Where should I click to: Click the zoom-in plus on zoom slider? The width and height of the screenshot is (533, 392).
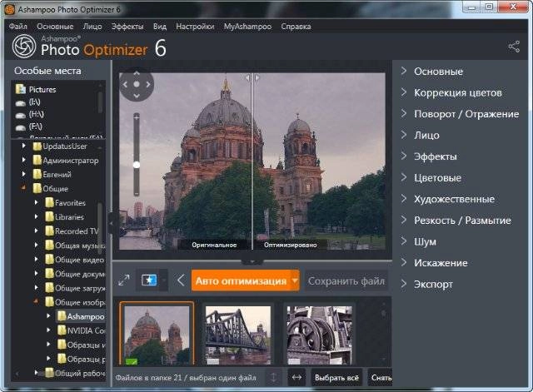pyautogui.click(x=137, y=117)
